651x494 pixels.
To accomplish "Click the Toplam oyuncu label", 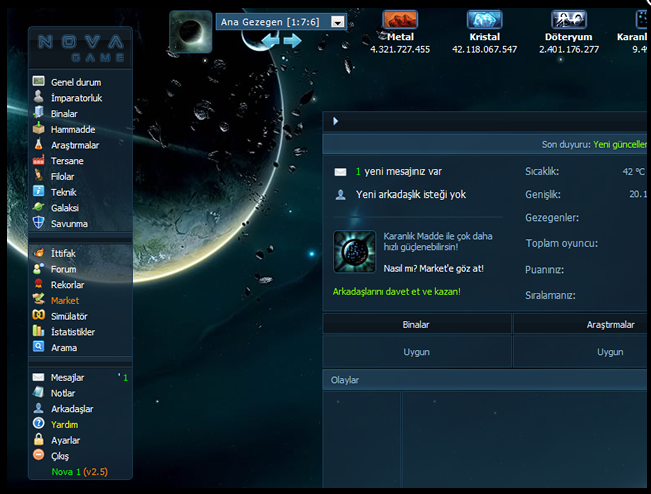I will pos(561,243).
